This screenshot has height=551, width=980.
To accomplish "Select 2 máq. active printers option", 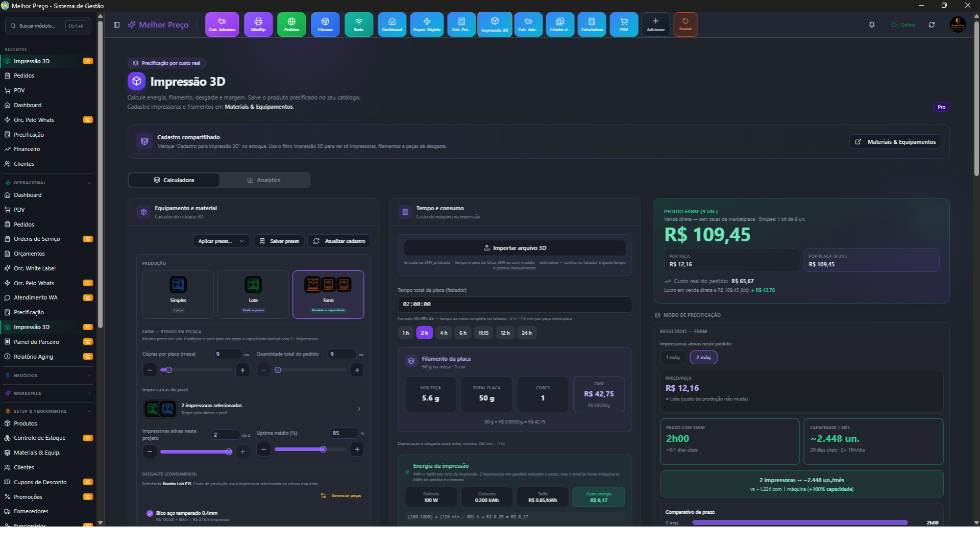I will pos(703,358).
